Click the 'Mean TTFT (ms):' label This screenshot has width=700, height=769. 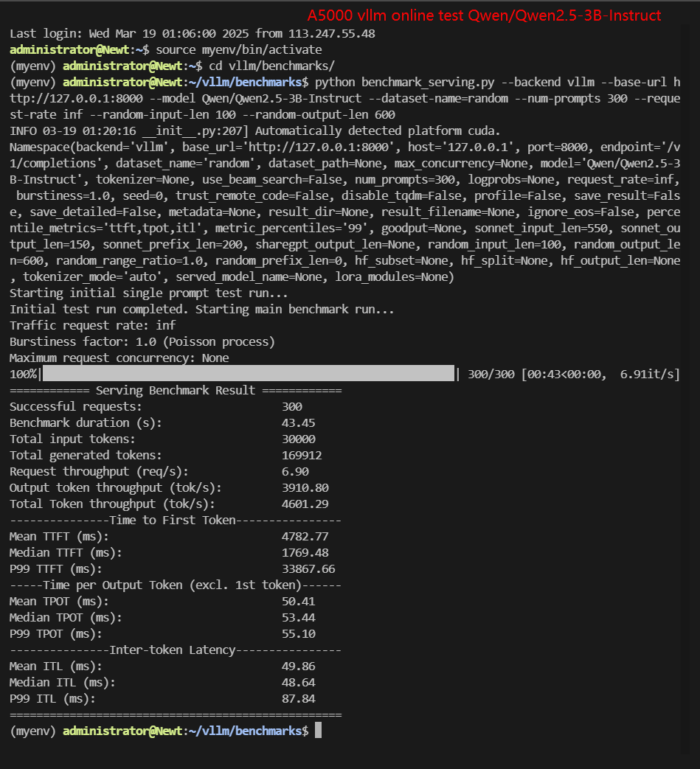[x=59, y=537]
